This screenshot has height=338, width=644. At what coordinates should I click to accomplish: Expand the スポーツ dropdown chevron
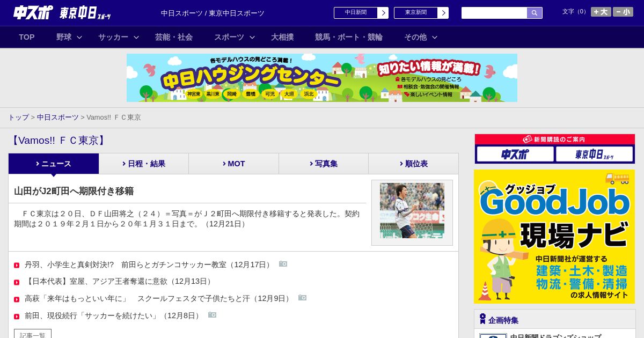252,37
